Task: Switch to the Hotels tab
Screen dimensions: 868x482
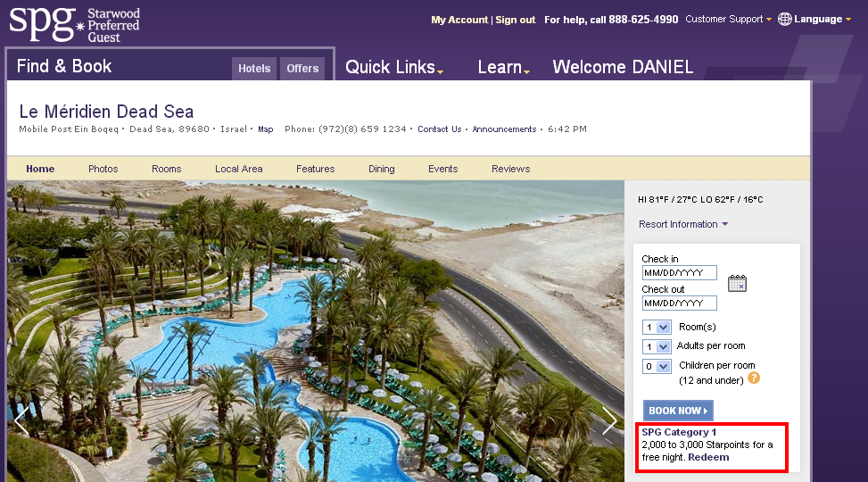Action: (x=254, y=69)
